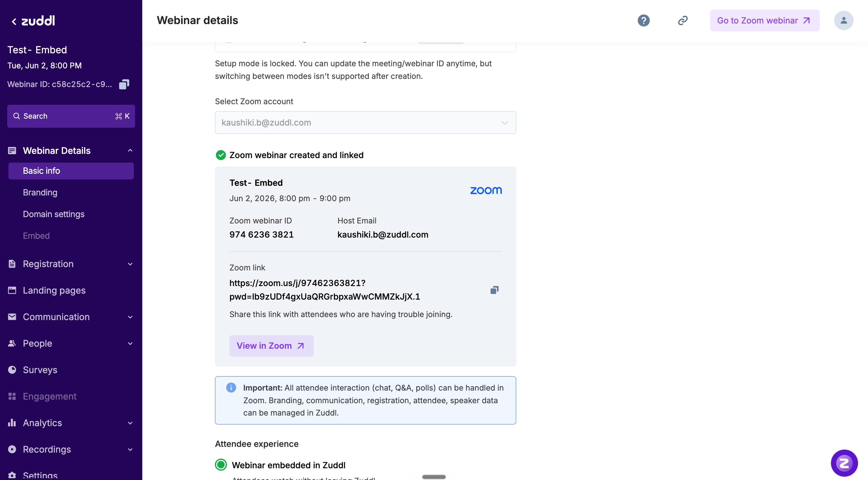Click host email kaushiki.b@zuddl.com on card
868x480 pixels.
click(383, 235)
